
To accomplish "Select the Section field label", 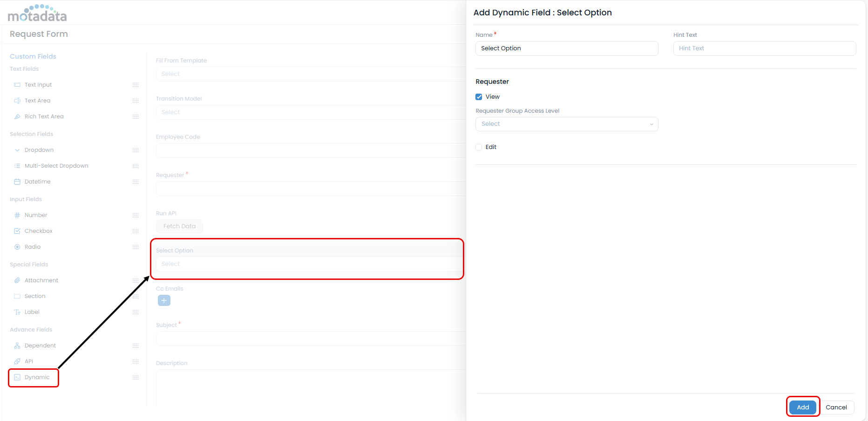I will (x=35, y=296).
